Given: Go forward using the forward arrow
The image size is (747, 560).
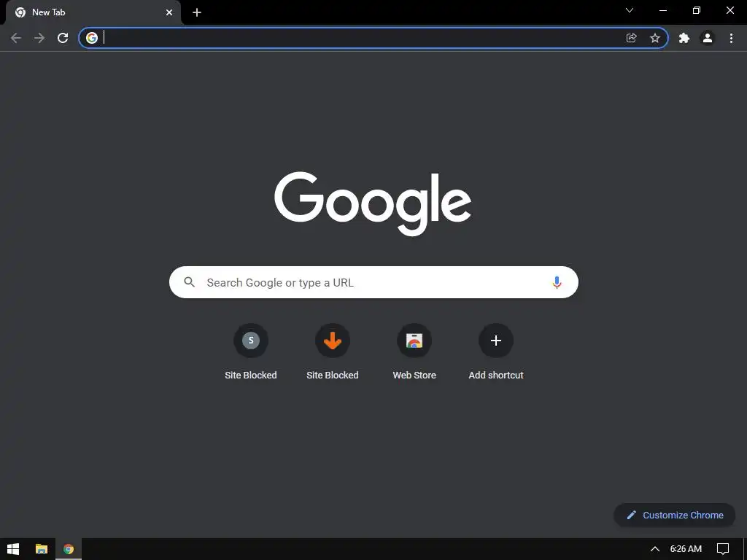Looking at the screenshot, I should click(39, 38).
